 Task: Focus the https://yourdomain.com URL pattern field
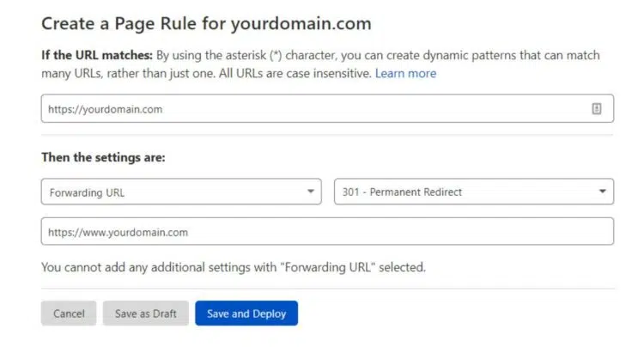(x=309, y=109)
